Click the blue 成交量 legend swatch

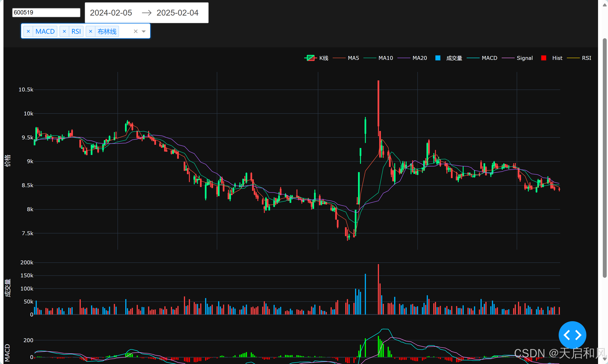[438, 58]
